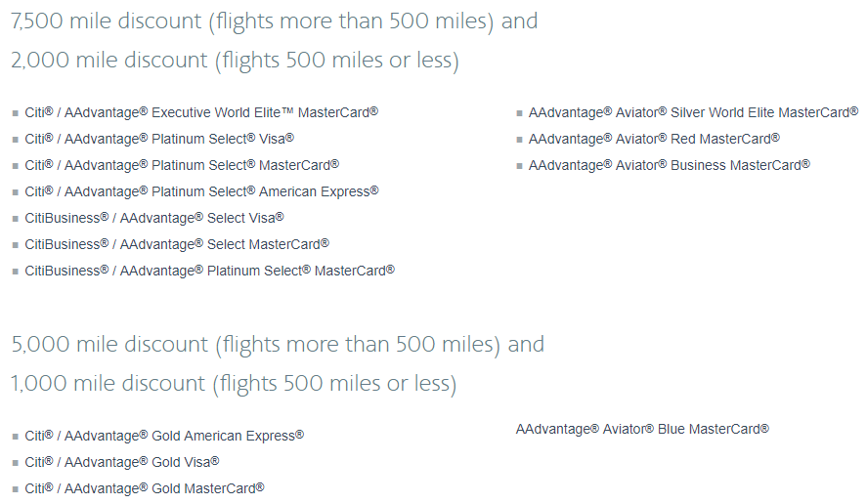Click AAdvantage Aviator Silver World Elite MasterCard
The image size is (867, 504).
[693, 112]
